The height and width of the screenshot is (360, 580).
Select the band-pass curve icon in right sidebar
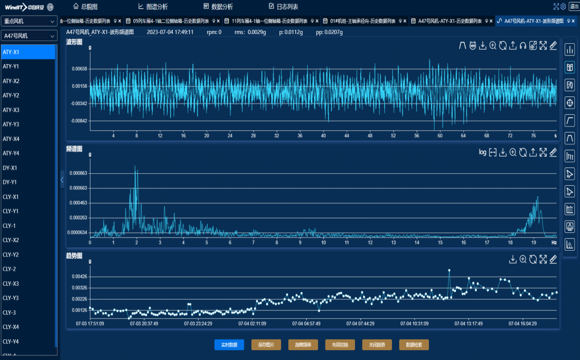click(570, 138)
